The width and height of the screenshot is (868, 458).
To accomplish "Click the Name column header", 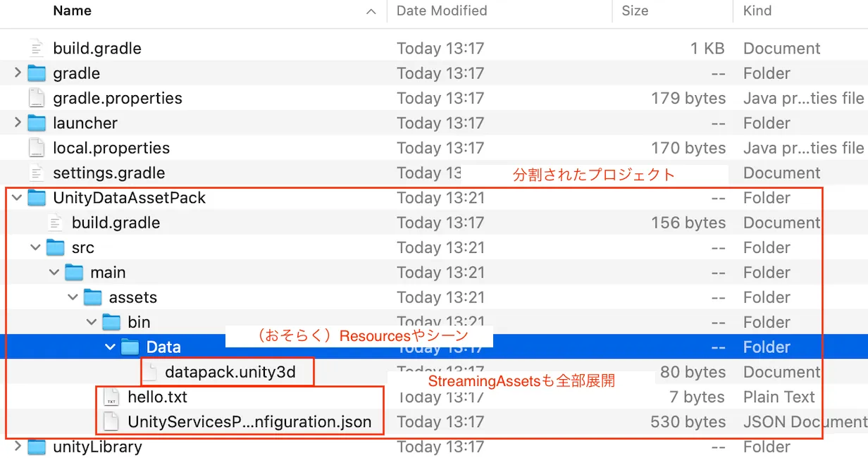I will pyautogui.click(x=72, y=11).
